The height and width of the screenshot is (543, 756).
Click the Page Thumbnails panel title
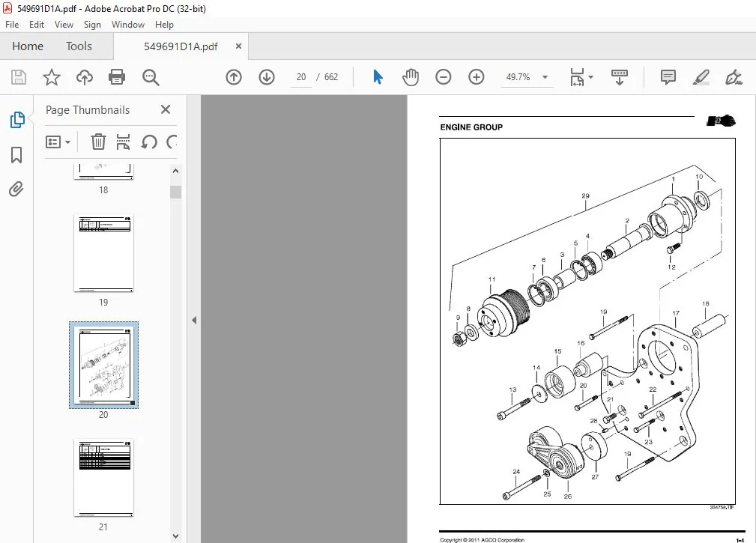click(x=88, y=110)
